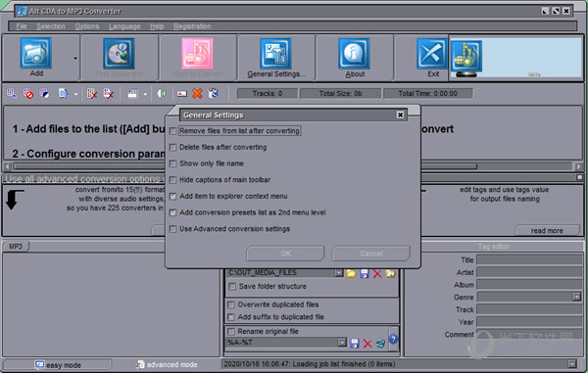The width and height of the screenshot is (588, 373).
Task: Enable Use Advanced conversion settings
Action: click(172, 229)
